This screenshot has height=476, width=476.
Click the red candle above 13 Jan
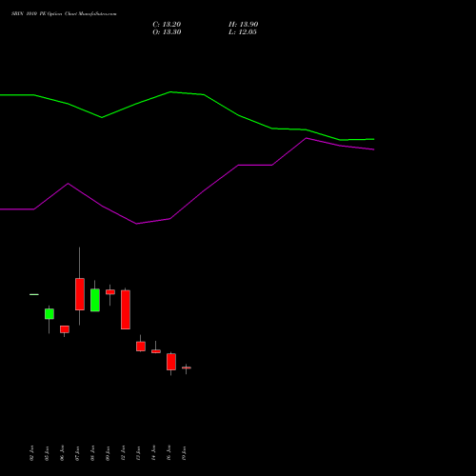141,347
